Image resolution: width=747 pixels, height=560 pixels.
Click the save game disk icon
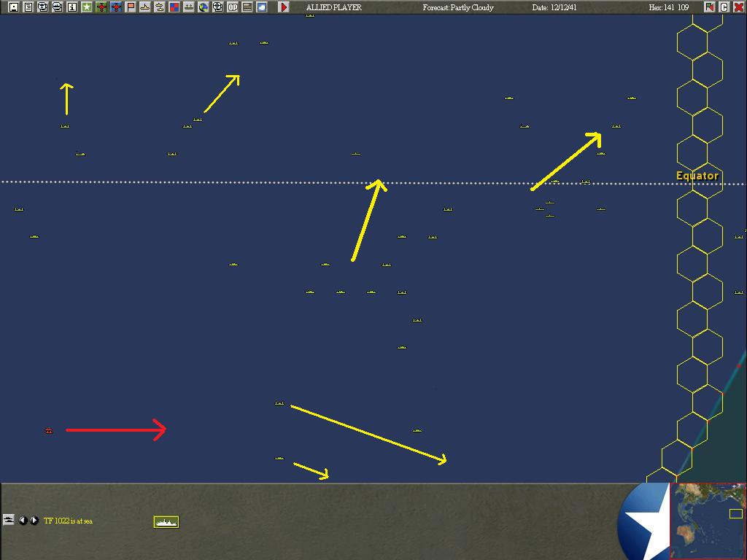[14, 7]
